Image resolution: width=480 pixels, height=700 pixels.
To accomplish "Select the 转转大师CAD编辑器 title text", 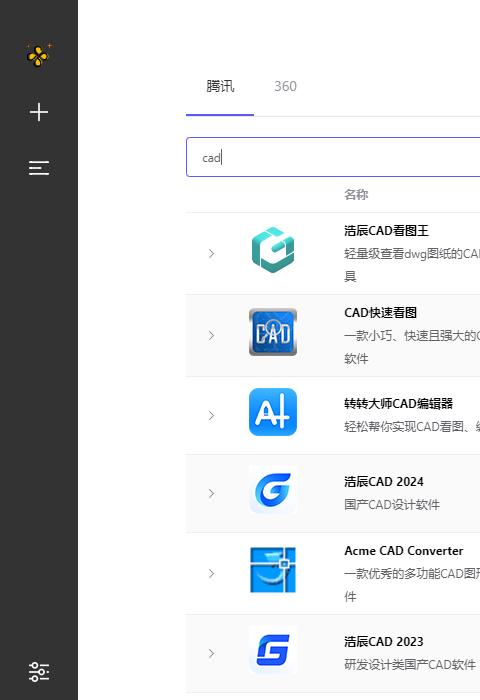I will pos(398,404).
